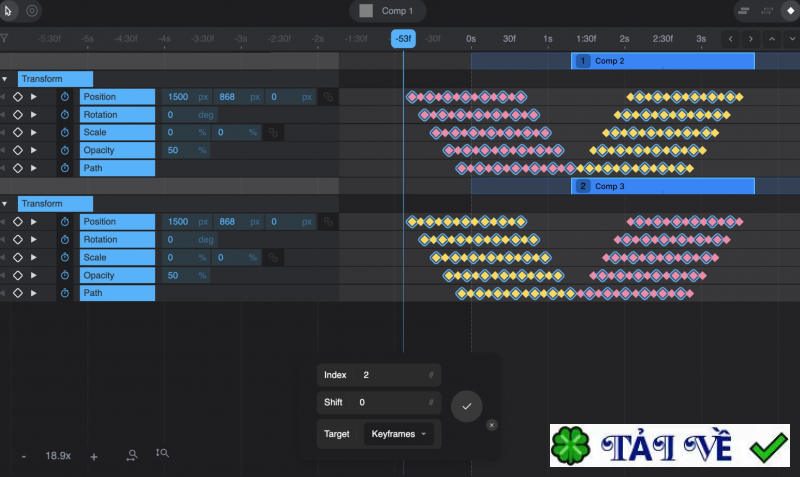The width and height of the screenshot is (800, 477).
Task: Select the arrow selection tool
Action: [x=10, y=11]
